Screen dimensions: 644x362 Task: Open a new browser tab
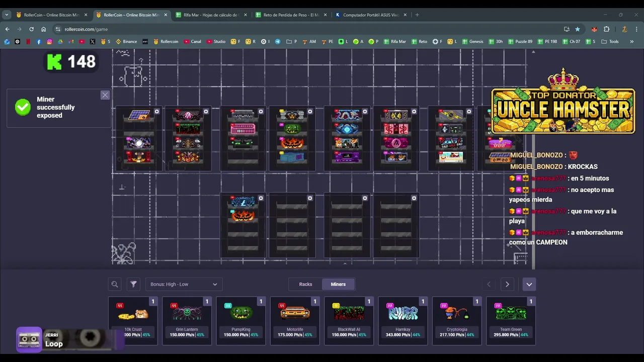[x=417, y=15]
